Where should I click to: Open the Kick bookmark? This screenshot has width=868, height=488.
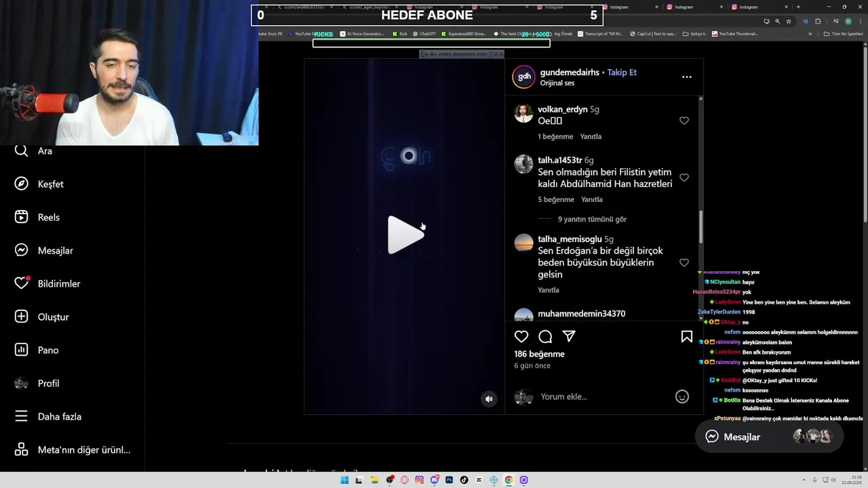click(399, 34)
